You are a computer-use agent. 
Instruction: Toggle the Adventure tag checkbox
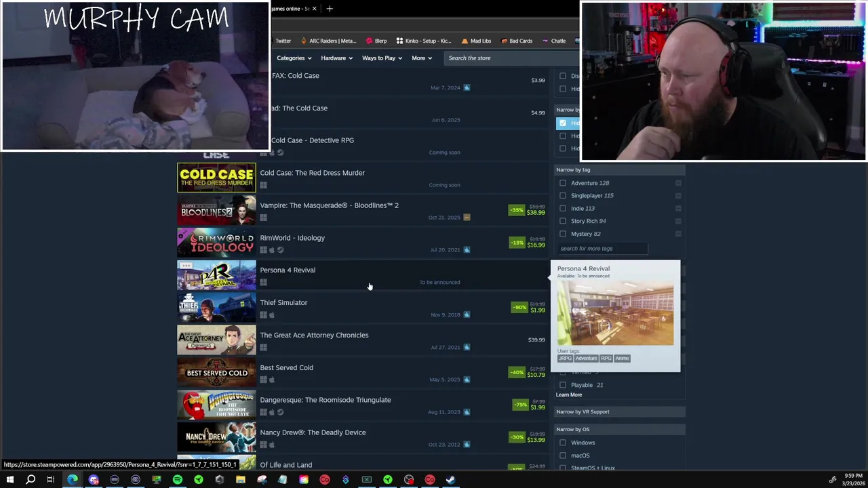(x=563, y=183)
